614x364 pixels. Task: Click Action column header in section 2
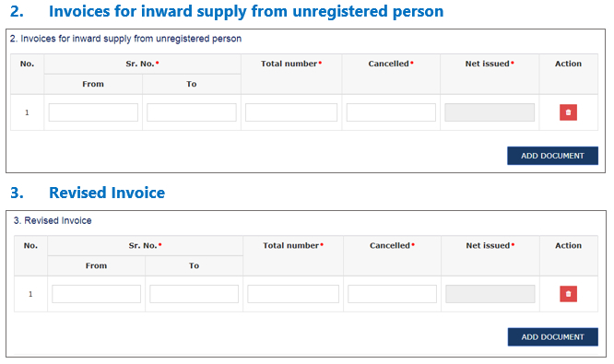click(x=568, y=64)
